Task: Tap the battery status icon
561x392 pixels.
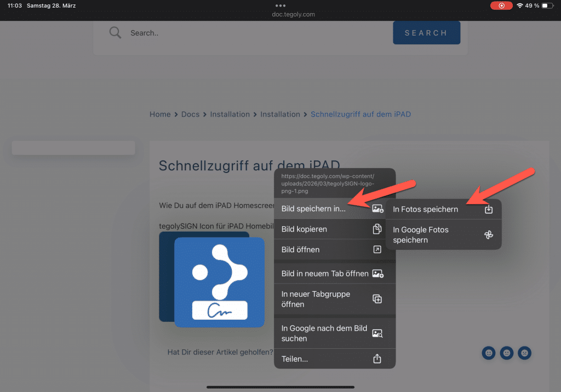Action: (548, 5)
